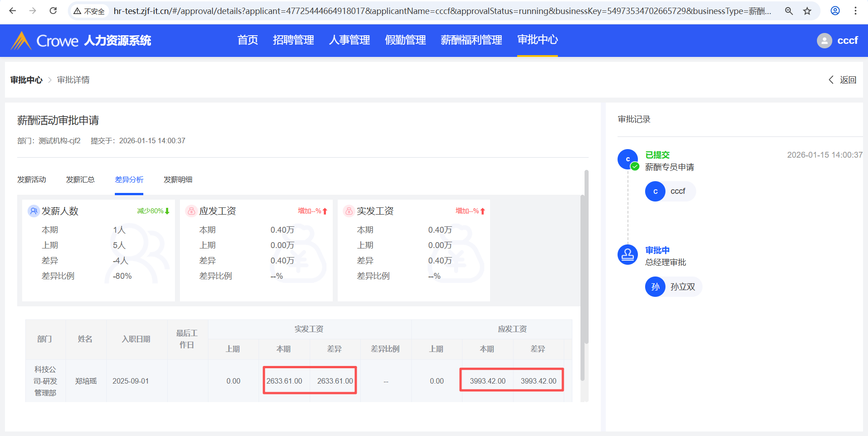Click the cccf user avatar in header

pyautogui.click(x=824, y=41)
